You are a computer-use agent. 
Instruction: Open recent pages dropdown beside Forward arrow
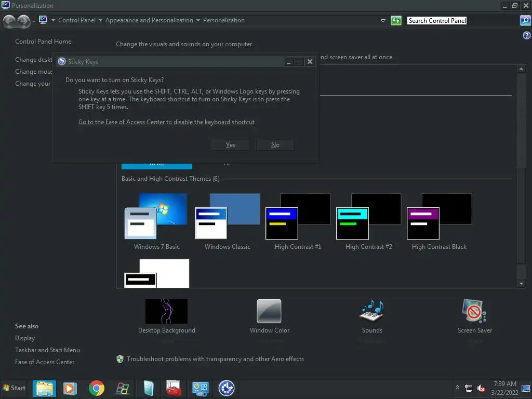[x=34, y=22]
